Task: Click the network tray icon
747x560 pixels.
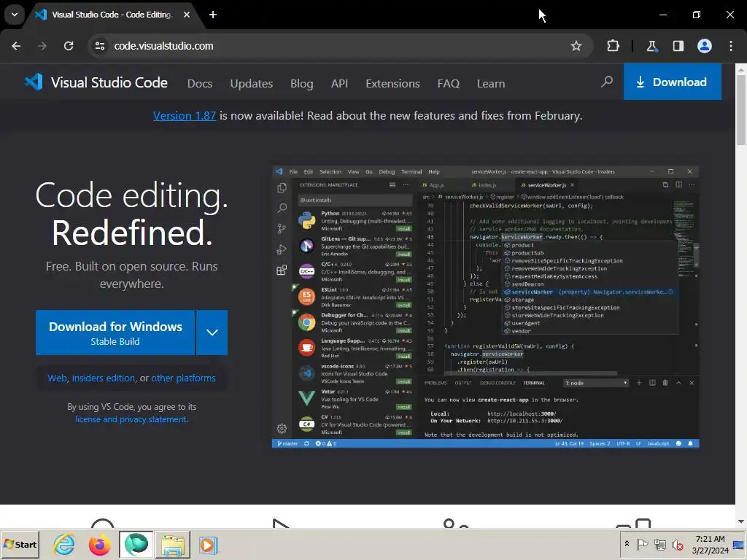Action: pos(659,544)
